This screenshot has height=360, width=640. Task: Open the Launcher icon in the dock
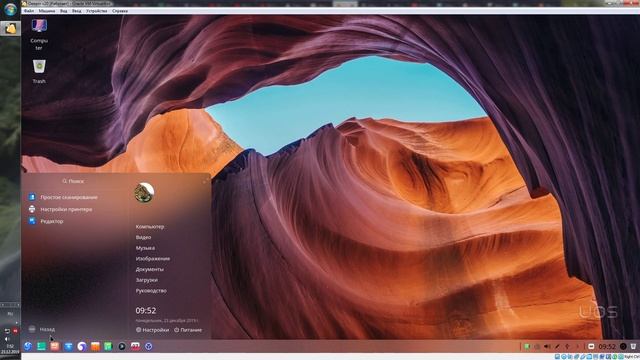tap(28, 347)
